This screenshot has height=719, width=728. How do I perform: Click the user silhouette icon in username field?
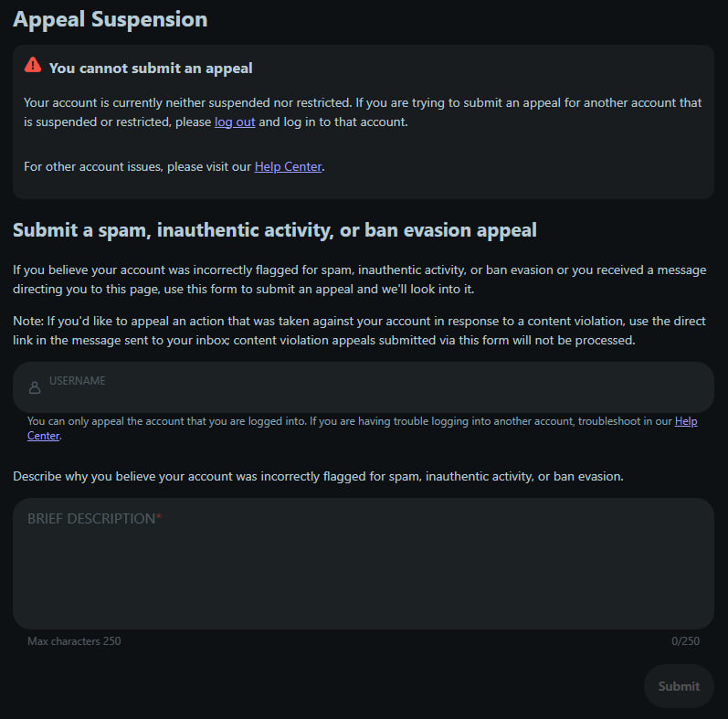pos(35,387)
